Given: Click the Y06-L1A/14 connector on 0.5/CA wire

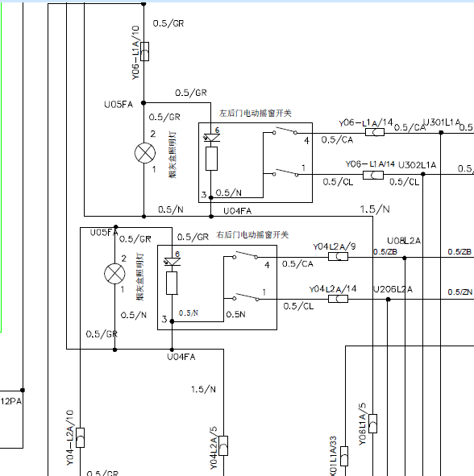Looking at the screenshot, I should pyautogui.click(x=375, y=132).
